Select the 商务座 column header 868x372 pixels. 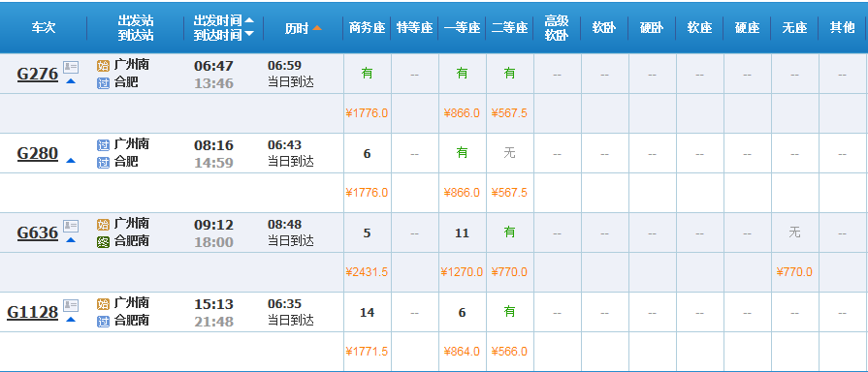click(367, 28)
